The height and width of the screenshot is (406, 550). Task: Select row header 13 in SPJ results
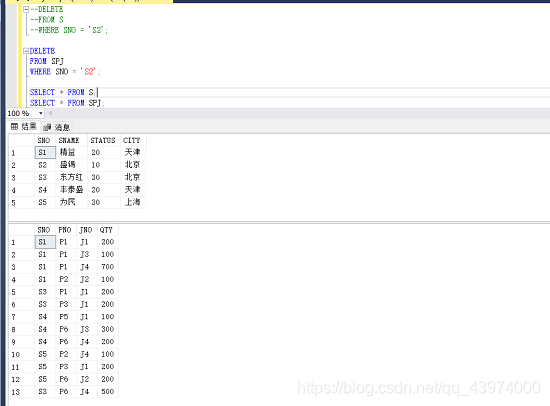point(21,392)
